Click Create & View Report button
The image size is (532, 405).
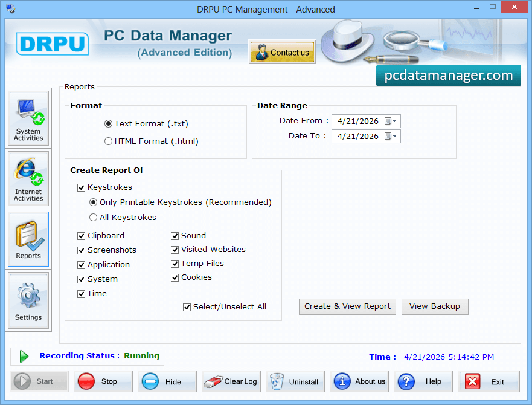click(347, 306)
